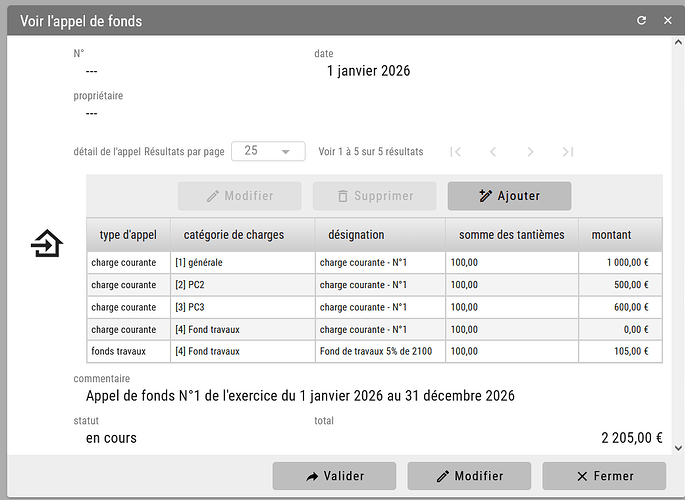Click the Appel de fonds N°1 comment text
The height and width of the screenshot is (500, 685).
[300, 396]
